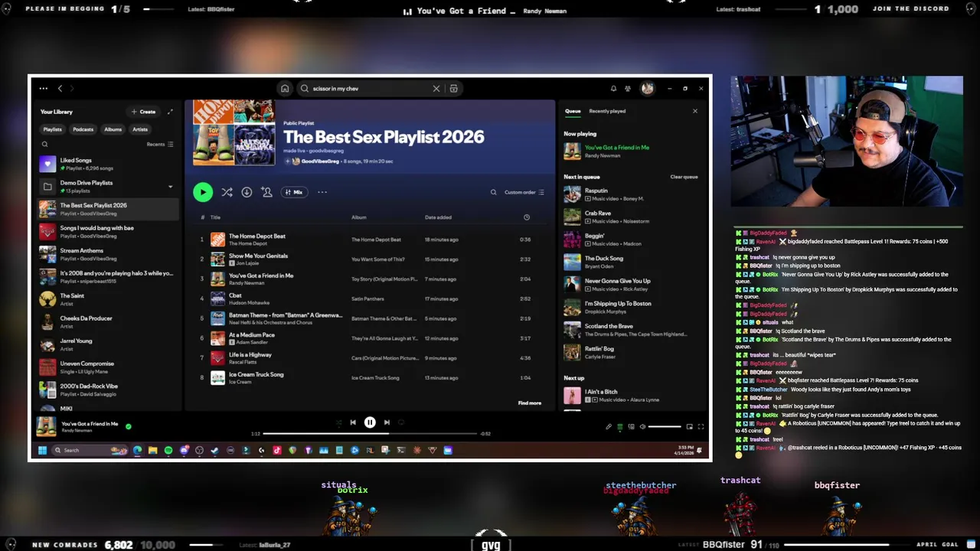Open the Friend Activity icon
This screenshot has height=551, width=980.
pos(628,89)
